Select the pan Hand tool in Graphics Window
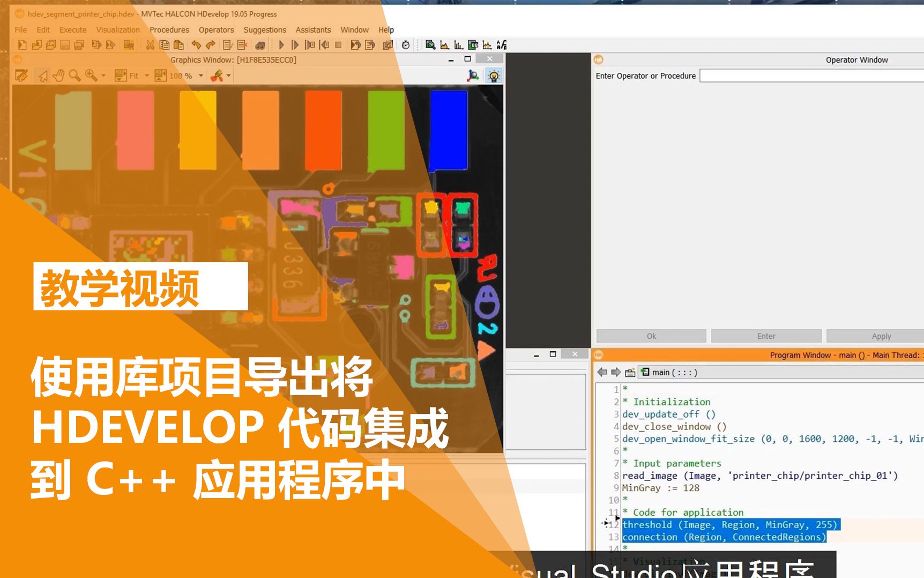Viewport: 924px width, 578px height. (58, 76)
